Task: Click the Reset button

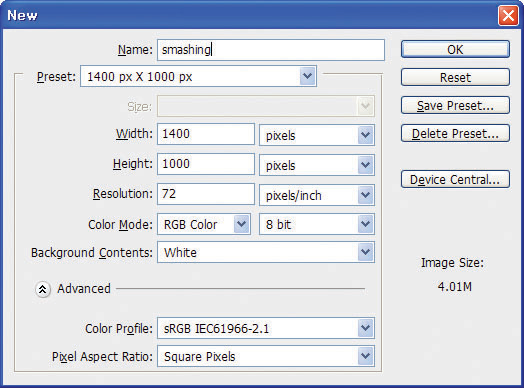Action: [455, 77]
